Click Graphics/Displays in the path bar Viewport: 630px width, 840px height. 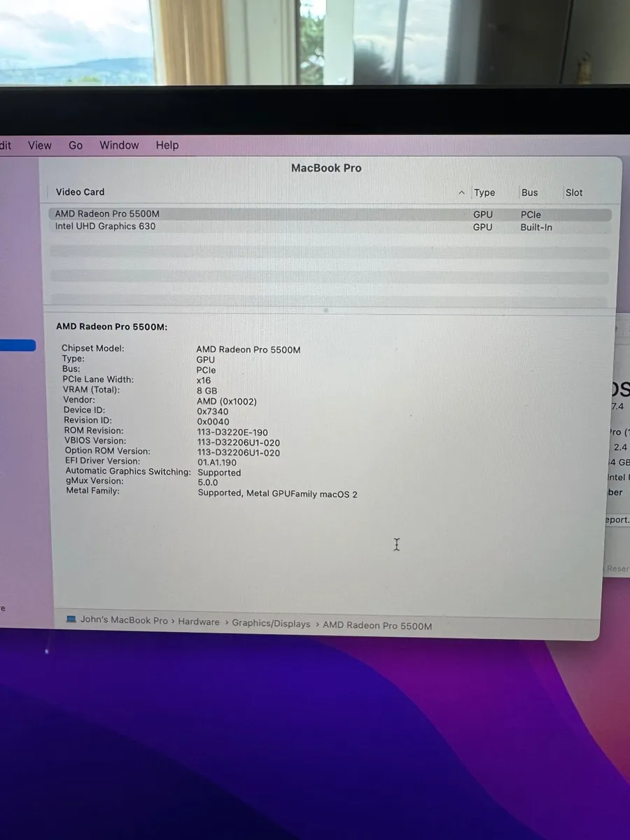tap(271, 624)
